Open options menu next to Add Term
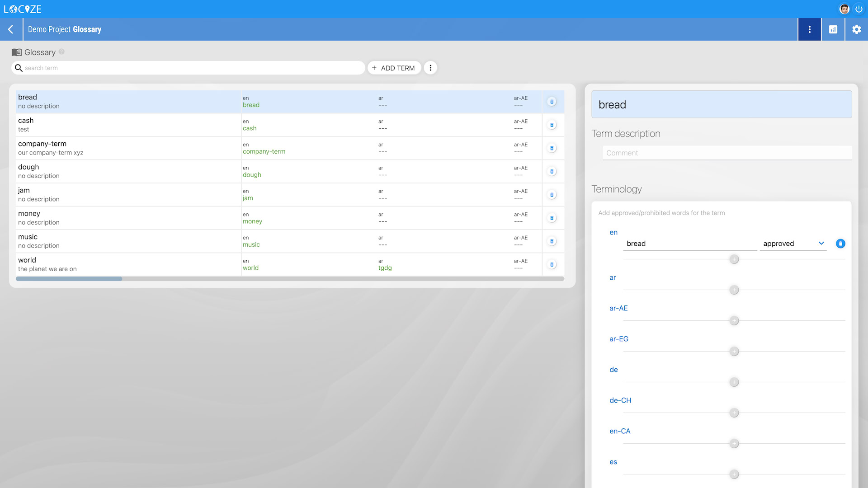868x488 pixels. pos(430,68)
